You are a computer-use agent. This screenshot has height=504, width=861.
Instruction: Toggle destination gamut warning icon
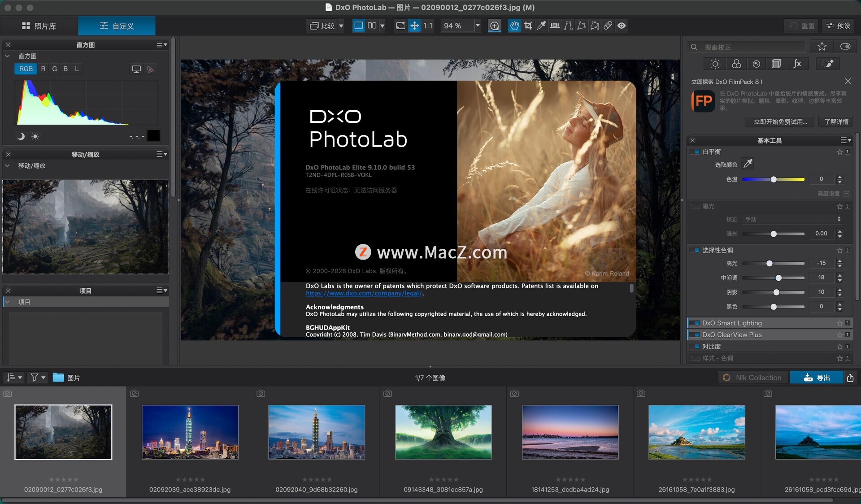pos(151,69)
